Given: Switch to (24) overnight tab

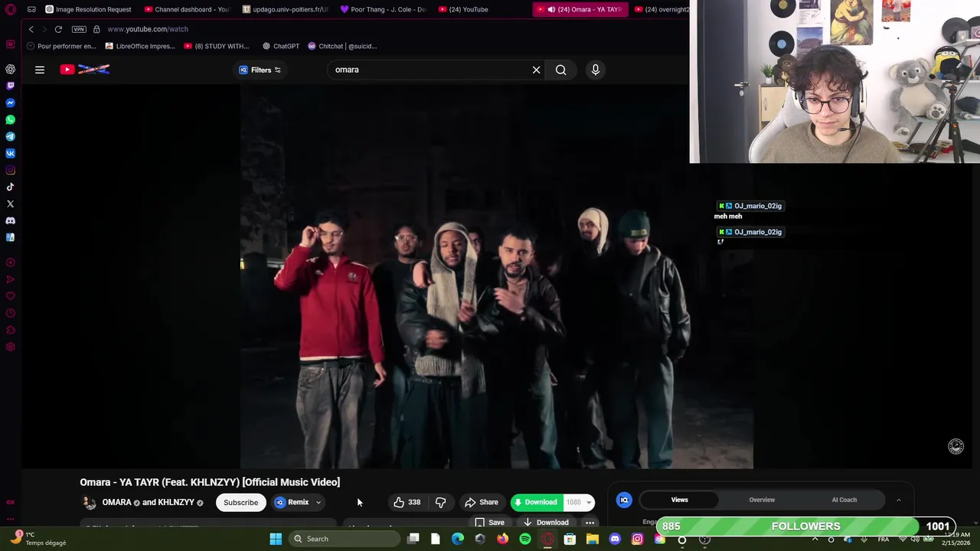Looking at the screenshot, I should (661, 9).
